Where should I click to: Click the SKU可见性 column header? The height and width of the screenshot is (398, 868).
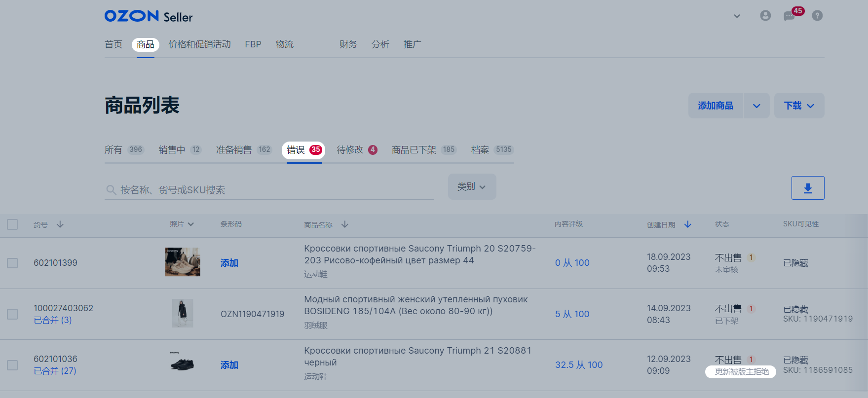click(801, 224)
